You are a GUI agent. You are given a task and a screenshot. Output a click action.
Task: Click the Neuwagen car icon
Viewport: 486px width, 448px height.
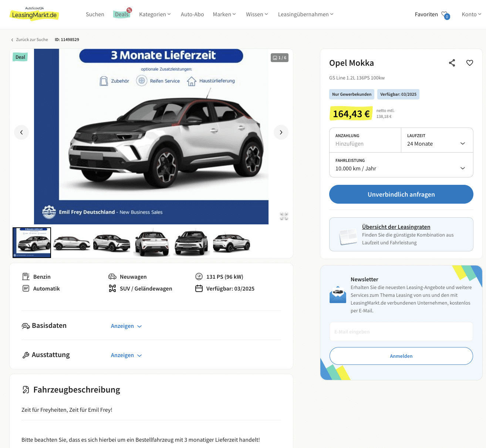pos(112,276)
